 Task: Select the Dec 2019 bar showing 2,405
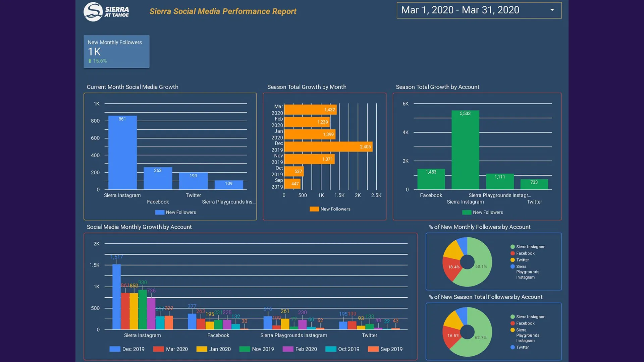328,146
